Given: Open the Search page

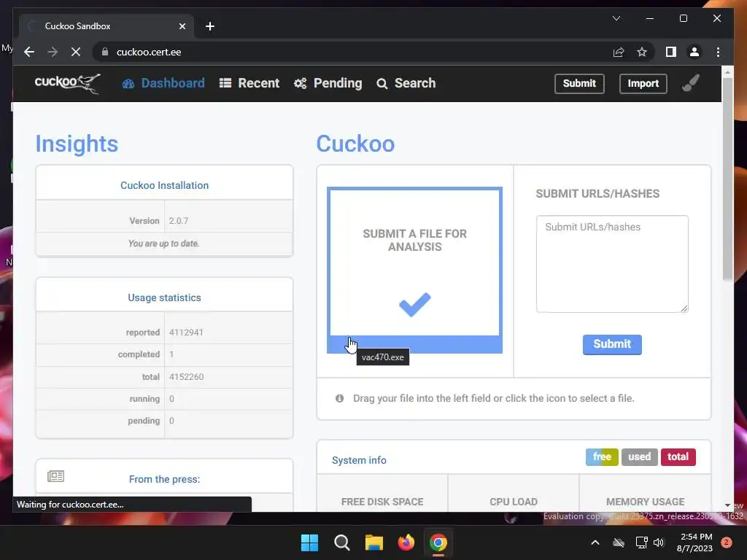Looking at the screenshot, I should pyautogui.click(x=406, y=83).
